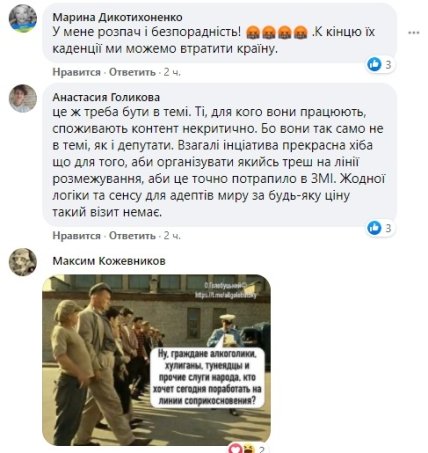The width and height of the screenshot is (428, 453).
Task: Click the 2 ч. timestamp of Марина's comment
Action: tap(172, 72)
